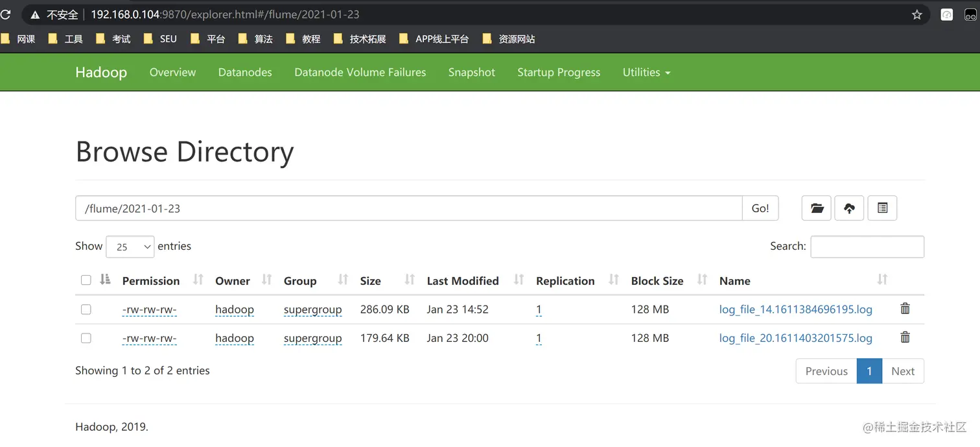The width and height of the screenshot is (980, 447).
Task: Open the 工具 bookmark folder
Action: tap(65, 39)
